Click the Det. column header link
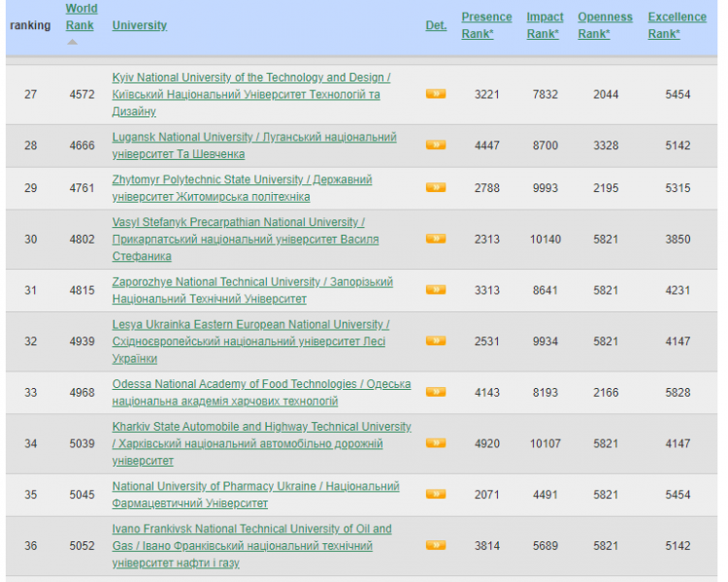The height and width of the screenshot is (582, 728). click(435, 25)
